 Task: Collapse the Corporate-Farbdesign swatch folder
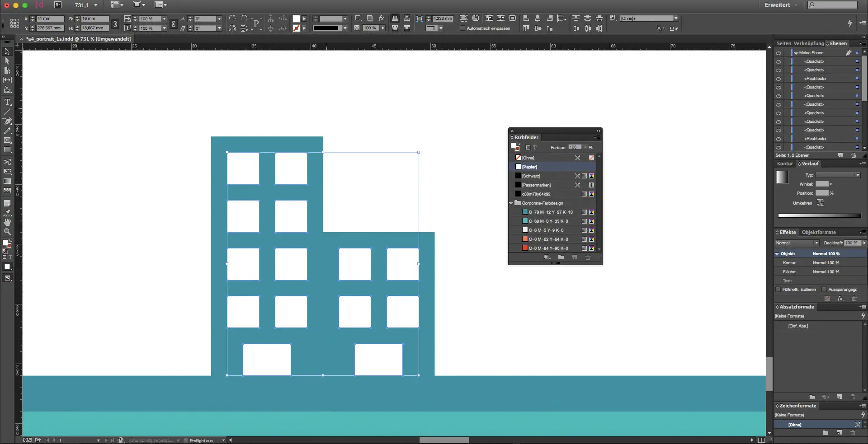coord(511,203)
